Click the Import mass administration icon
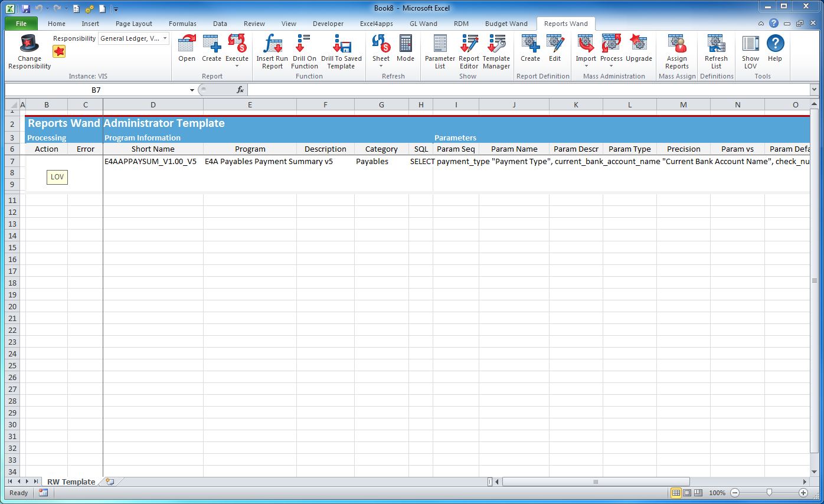This screenshot has width=824, height=504. click(x=586, y=44)
